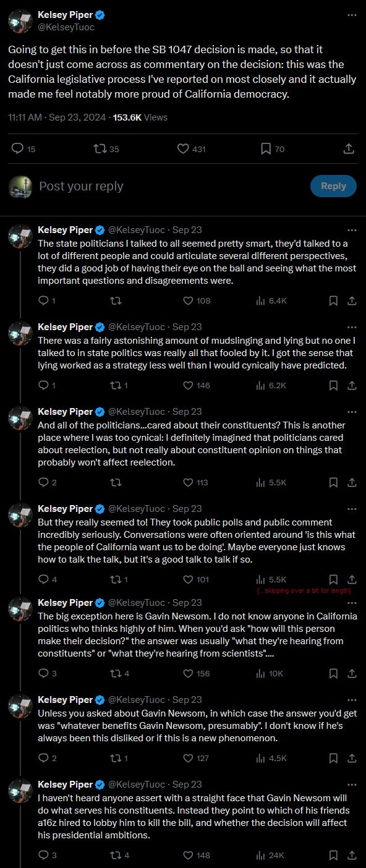Click the blue Reply button

[333, 186]
